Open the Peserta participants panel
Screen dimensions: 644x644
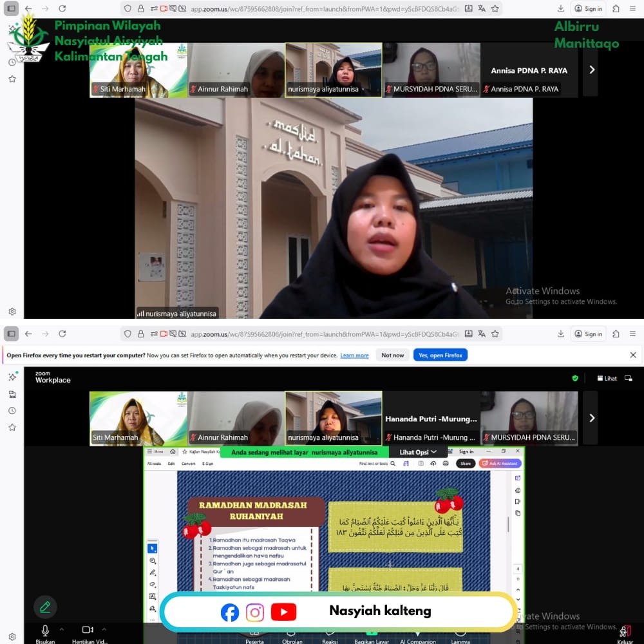click(254, 639)
